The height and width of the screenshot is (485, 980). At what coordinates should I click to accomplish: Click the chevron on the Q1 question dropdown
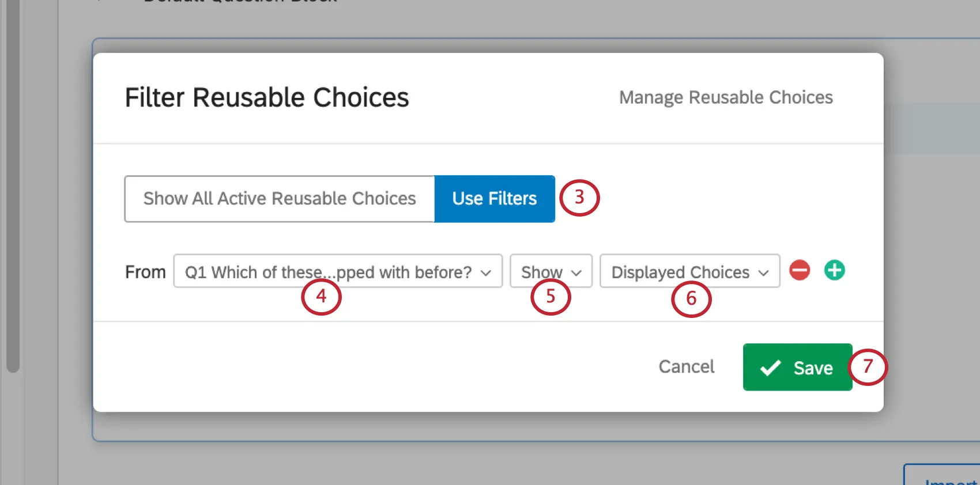pyautogui.click(x=486, y=272)
